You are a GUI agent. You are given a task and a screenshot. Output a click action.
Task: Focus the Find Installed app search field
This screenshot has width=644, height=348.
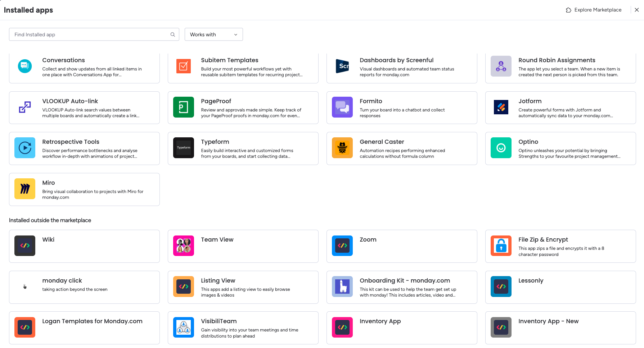click(x=94, y=35)
